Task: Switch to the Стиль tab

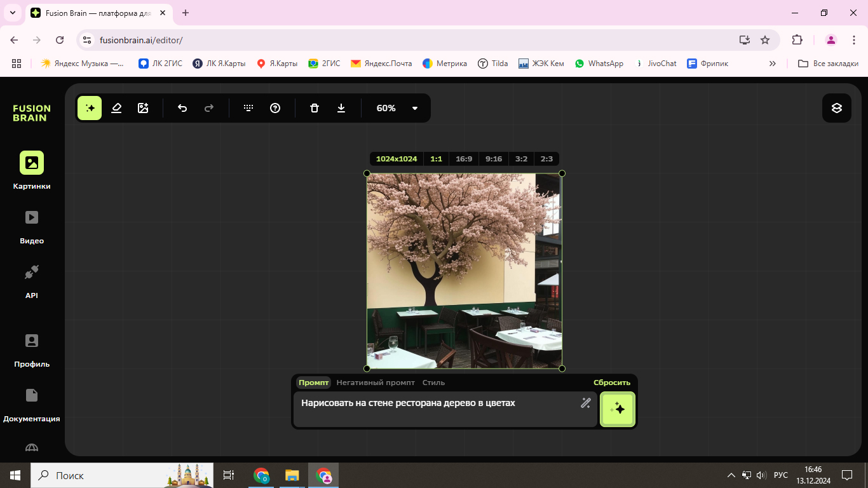Action: (x=434, y=383)
